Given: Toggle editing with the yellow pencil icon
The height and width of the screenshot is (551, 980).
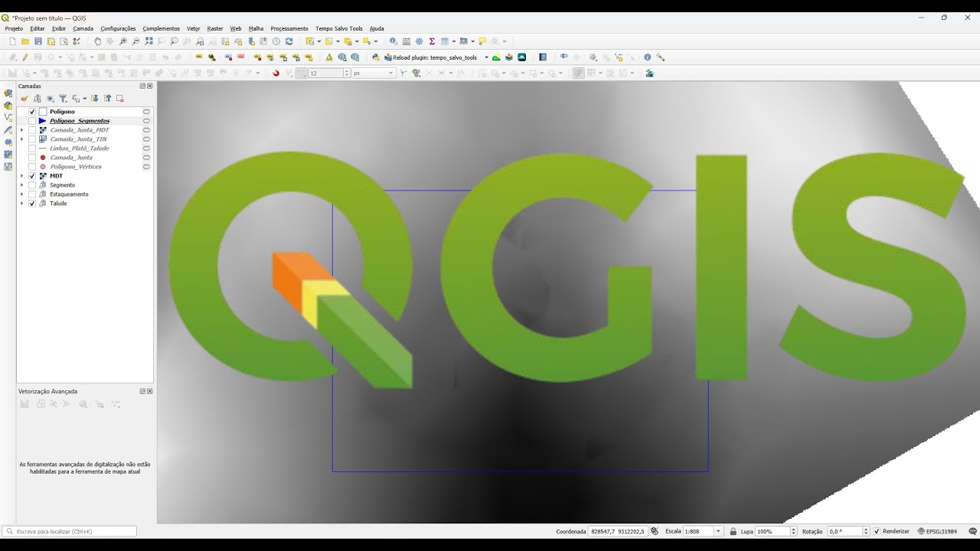Looking at the screenshot, I should (x=25, y=57).
